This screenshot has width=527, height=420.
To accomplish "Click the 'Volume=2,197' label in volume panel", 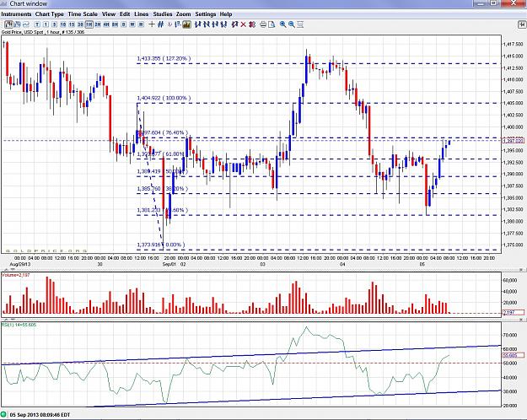I will (16, 275).
